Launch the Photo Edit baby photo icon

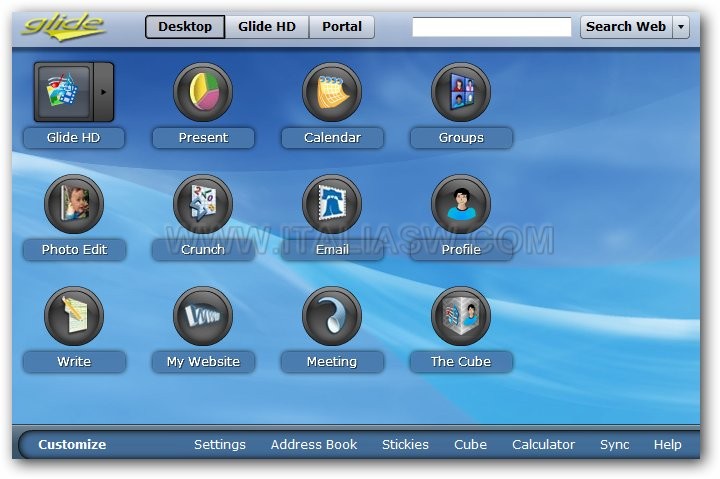[74, 203]
